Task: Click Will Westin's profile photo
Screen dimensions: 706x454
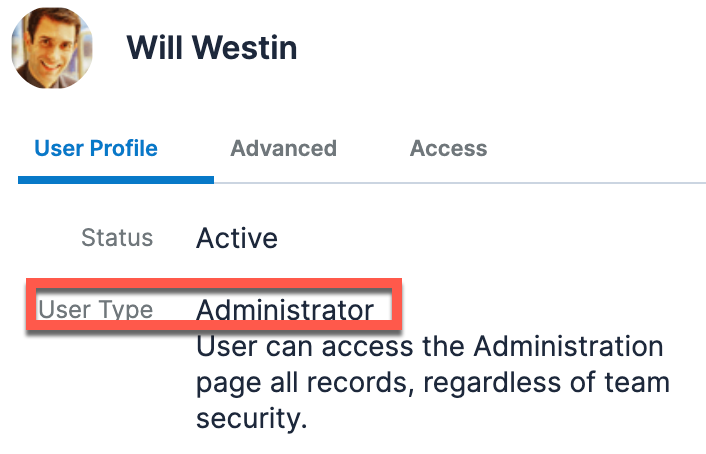Action: (51, 47)
